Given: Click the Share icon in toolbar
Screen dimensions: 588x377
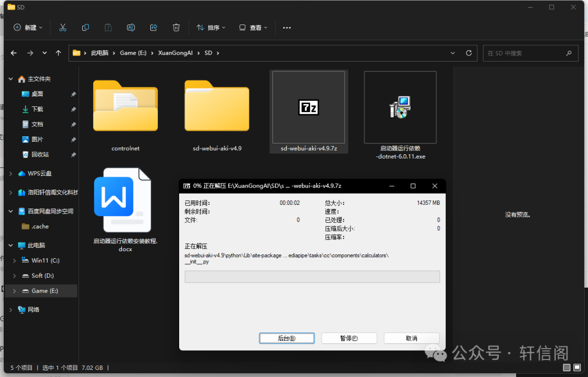Looking at the screenshot, I should 154,27.
